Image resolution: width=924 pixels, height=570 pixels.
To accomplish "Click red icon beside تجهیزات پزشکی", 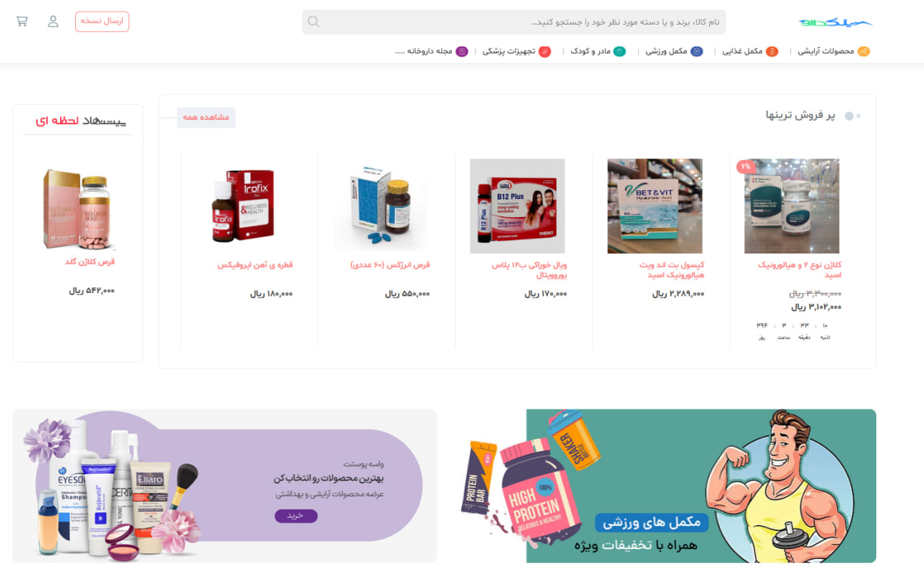I will (x=544, y=51).
